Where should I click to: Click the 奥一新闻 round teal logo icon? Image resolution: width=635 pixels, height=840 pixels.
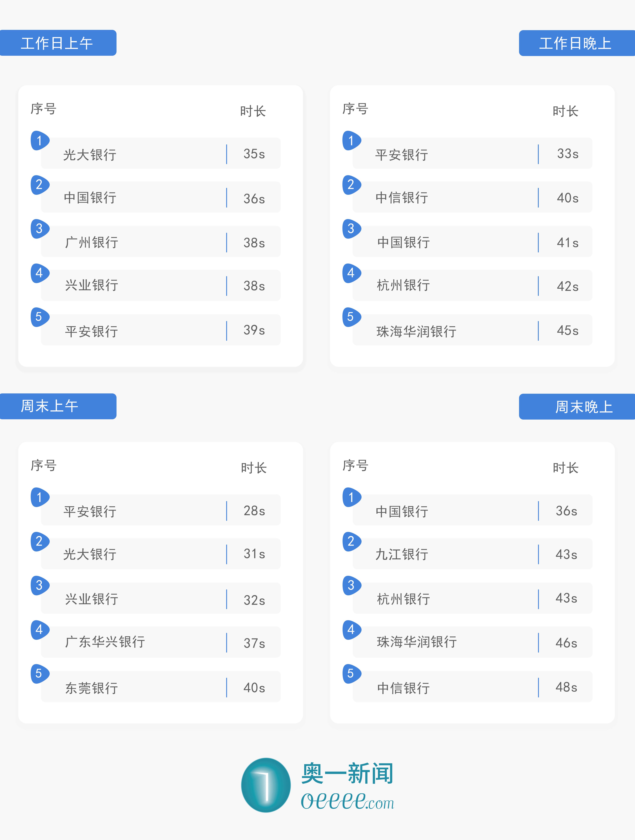266,785
